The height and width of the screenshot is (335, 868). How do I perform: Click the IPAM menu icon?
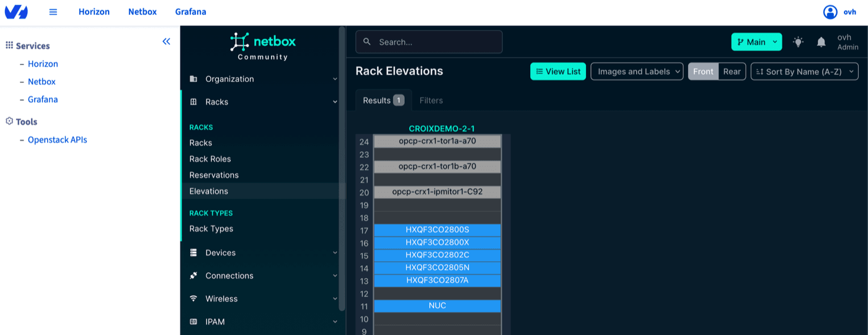[x=193, y=321]
